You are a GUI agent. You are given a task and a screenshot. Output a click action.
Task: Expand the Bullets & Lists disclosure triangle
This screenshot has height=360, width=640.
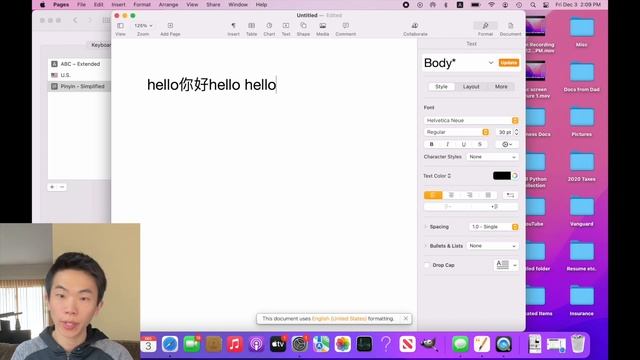point(426,246)
